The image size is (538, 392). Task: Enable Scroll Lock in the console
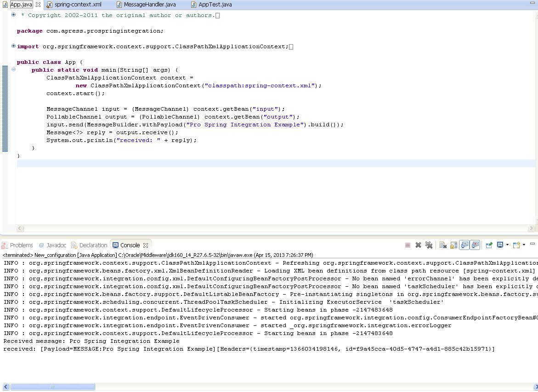pyautogui.click(x=453, y=245)
